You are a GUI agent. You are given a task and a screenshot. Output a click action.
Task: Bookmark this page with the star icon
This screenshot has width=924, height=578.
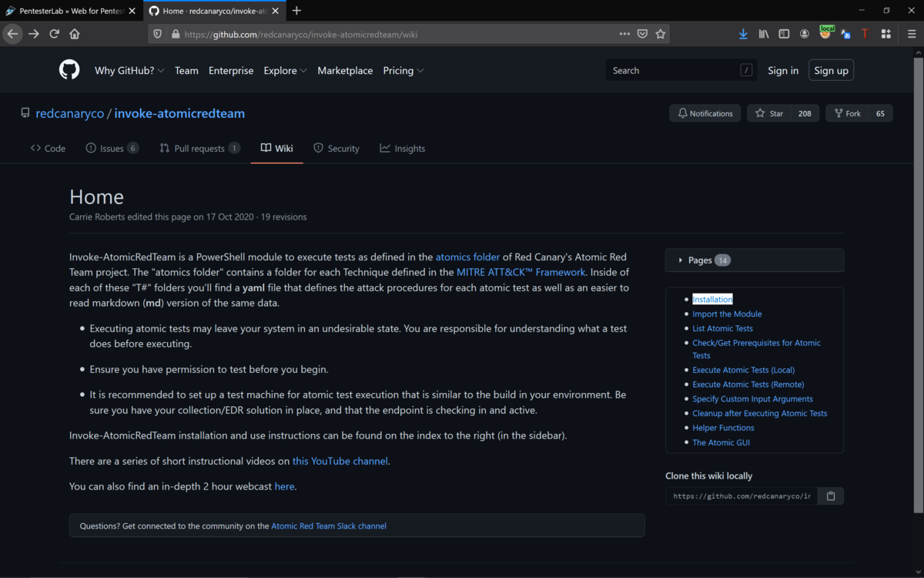[x=660, y=34]
